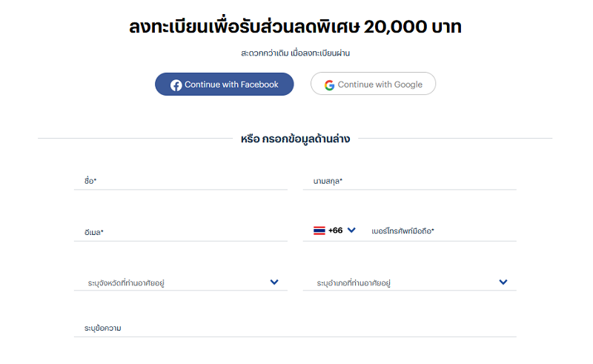
Task: Click the เบอร์โทรศัพท์มือถือ phone number field
Action: [441, 231]
